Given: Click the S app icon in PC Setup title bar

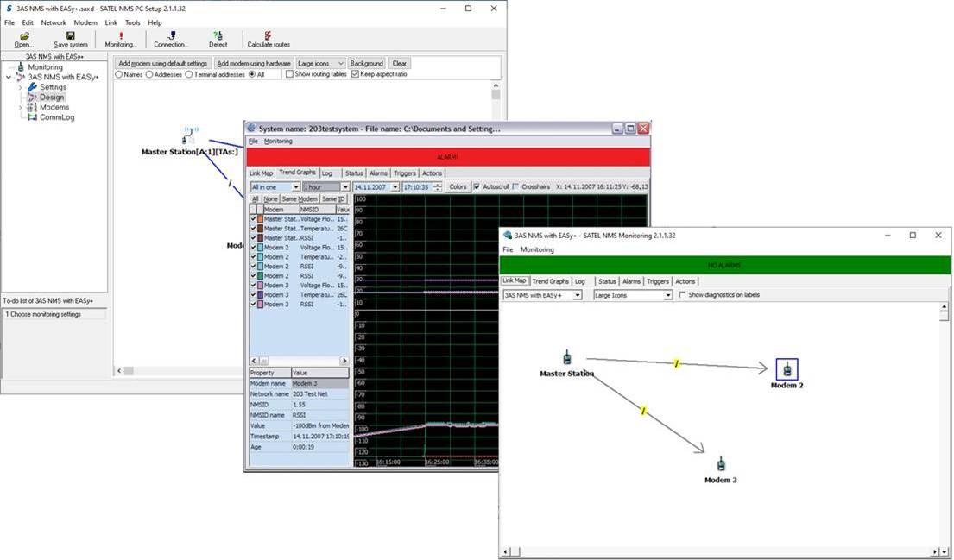Looking at the screenshot, I should click(x=9, y=9).
